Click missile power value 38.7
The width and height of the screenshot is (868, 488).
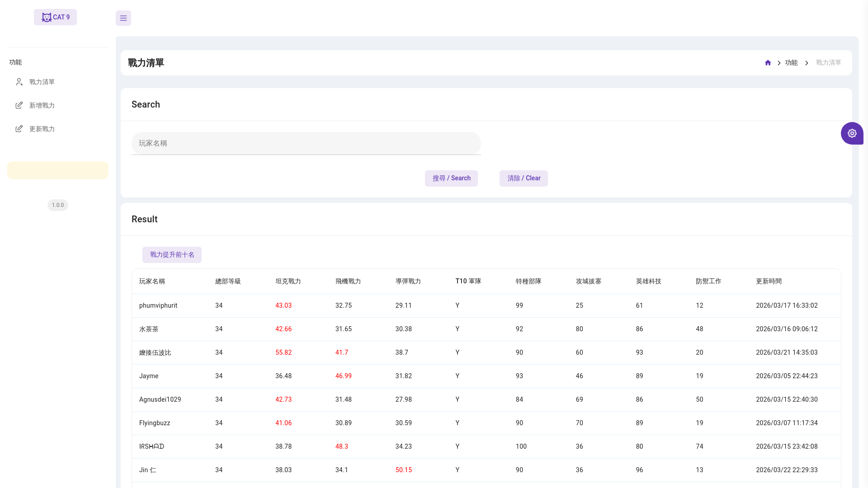402,353
